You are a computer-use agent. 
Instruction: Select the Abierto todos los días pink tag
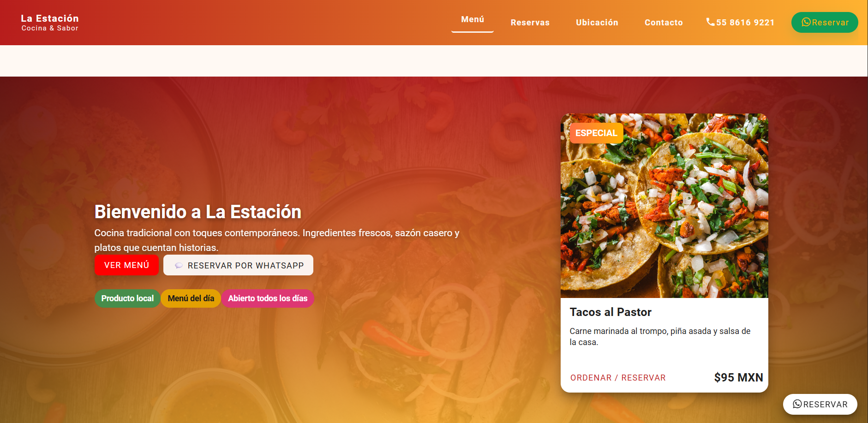click(268, 298)
